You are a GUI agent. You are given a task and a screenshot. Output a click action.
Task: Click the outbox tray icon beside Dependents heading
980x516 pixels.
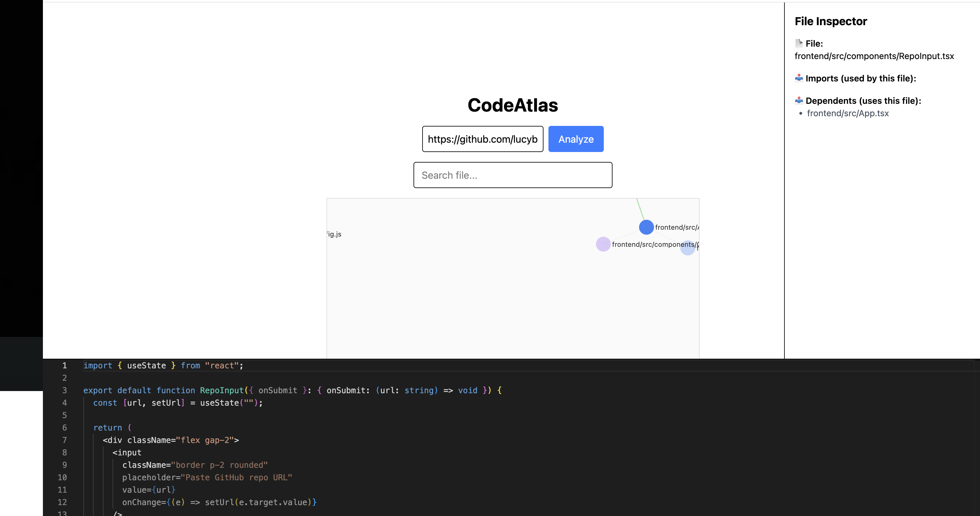[799, 100]
